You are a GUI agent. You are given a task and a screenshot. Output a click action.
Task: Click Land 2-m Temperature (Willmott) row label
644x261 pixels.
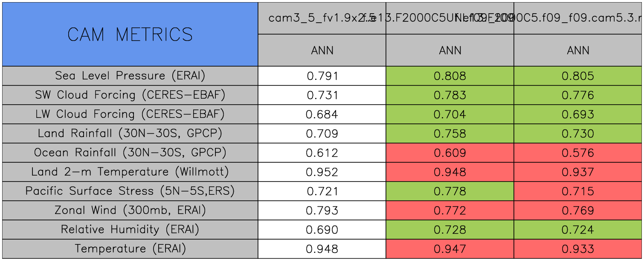pos(130,172)
